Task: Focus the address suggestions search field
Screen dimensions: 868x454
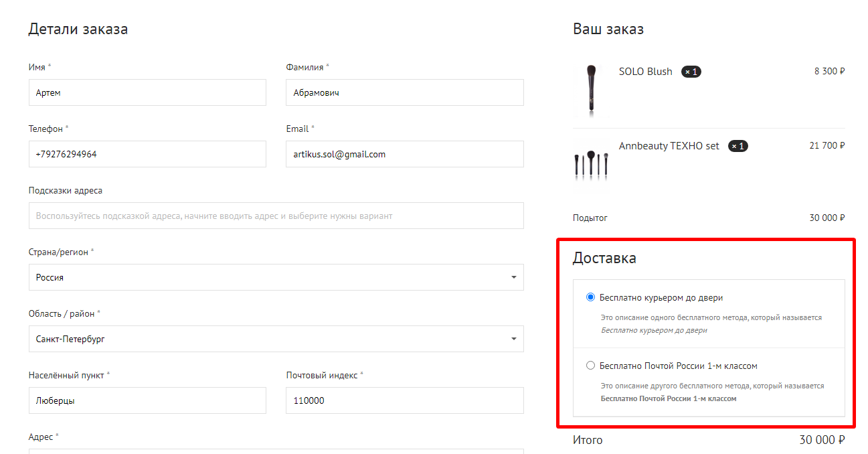Action: [276, 216]
